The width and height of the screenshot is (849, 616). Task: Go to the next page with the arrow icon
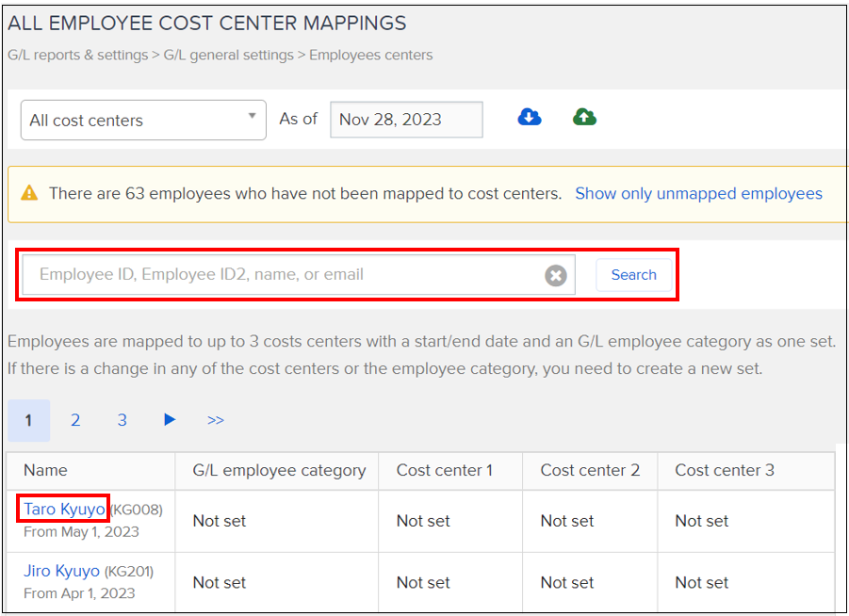[x=169, y=420]
